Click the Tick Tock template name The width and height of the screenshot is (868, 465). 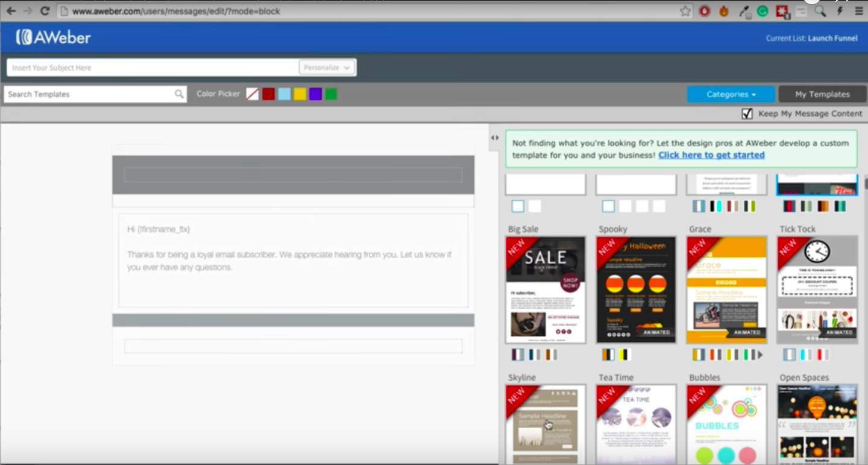pyautogui.click(x=797, y=229)
